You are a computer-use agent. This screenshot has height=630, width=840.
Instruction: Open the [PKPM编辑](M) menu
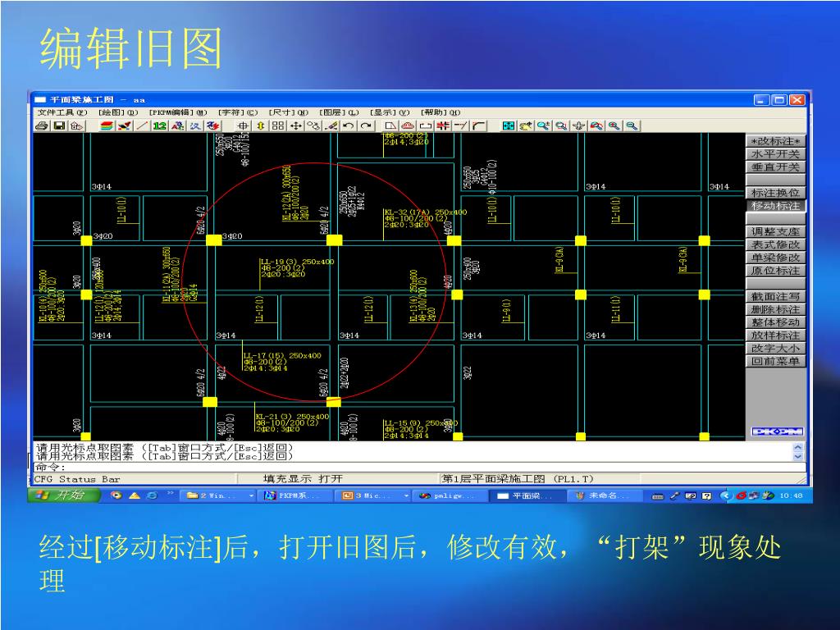(x=178, y=112)
